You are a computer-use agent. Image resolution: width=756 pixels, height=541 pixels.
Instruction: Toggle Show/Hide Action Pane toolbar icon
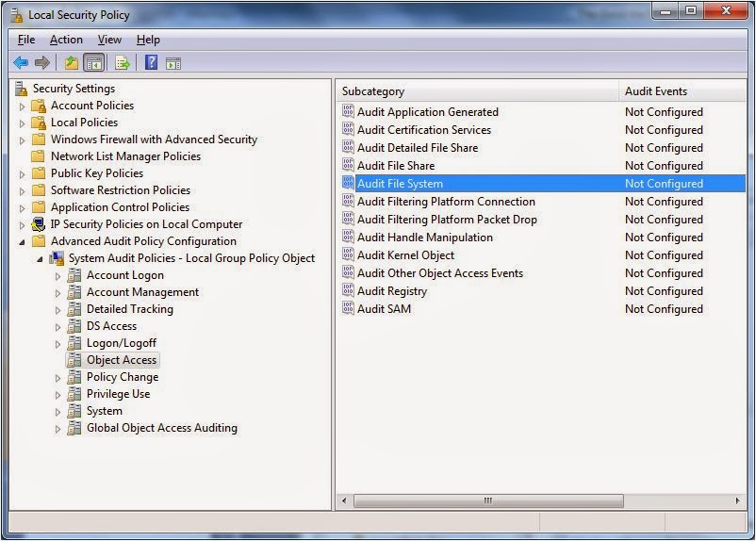[173, 63]
